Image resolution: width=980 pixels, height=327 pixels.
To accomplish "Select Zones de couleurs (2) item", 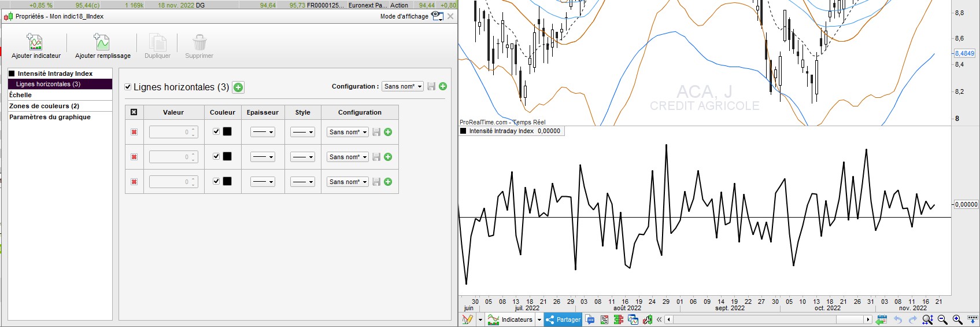I will point(60,106).
